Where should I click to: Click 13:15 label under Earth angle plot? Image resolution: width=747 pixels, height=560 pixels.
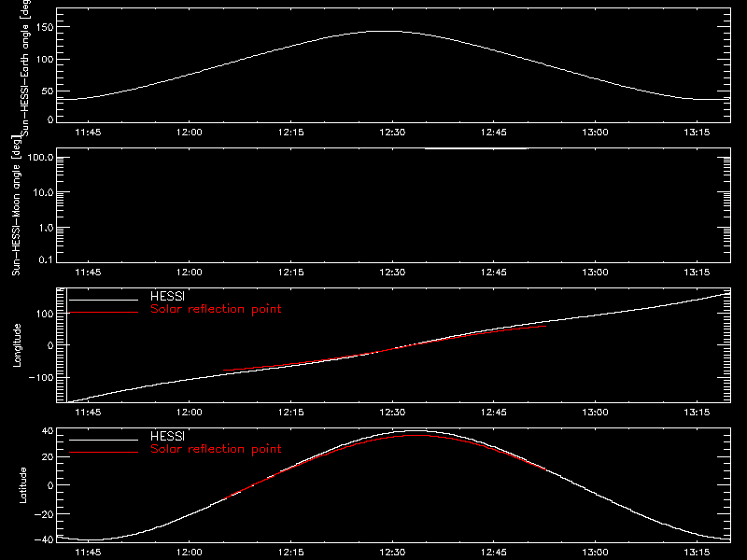point(697,133)
